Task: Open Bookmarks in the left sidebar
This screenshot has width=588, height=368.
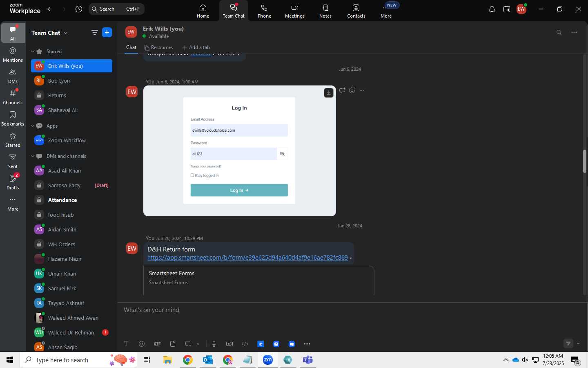Action: point(13,118)
